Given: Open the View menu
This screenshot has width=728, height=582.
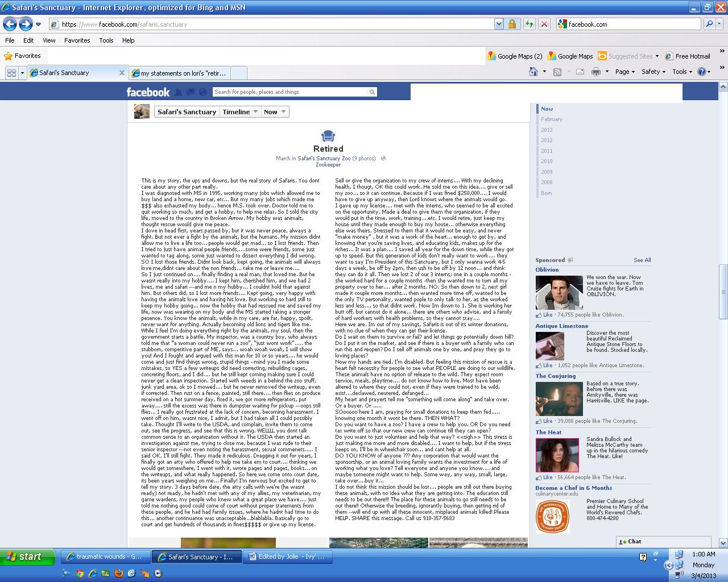Looking at the screenshot, I should (49, 40).
